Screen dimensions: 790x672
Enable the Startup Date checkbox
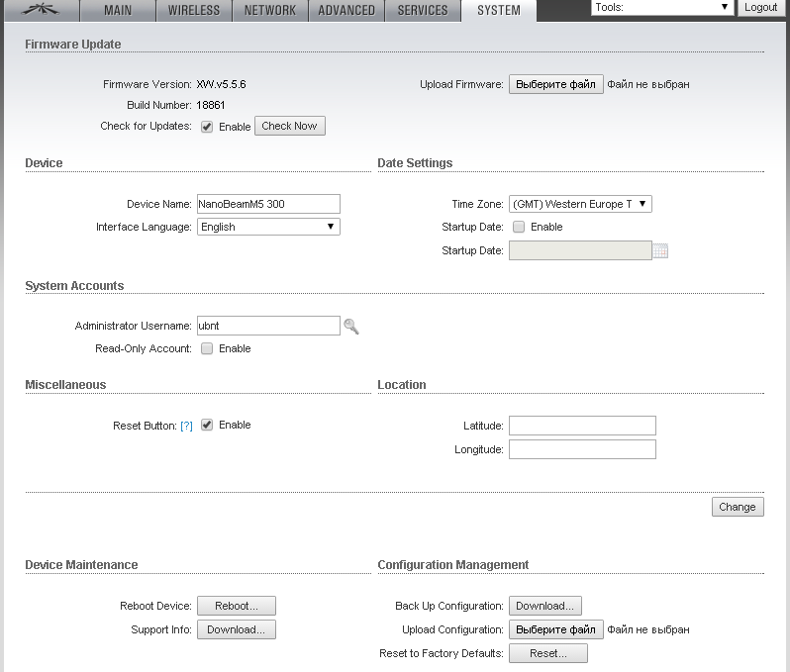[x=519, y=227]
